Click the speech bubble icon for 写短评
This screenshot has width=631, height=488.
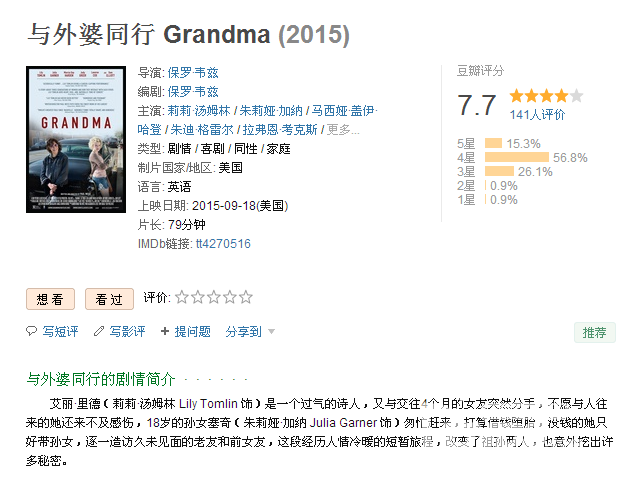31,331
